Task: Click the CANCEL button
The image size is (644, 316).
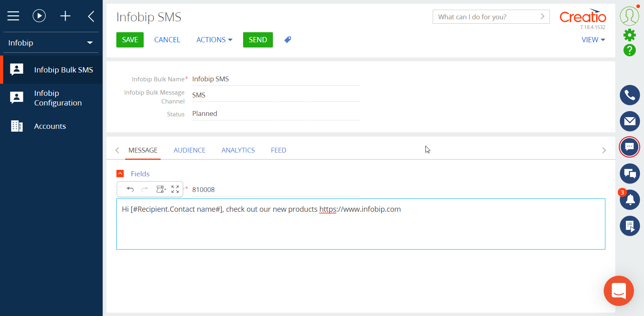Action: [x=167, y=40]
